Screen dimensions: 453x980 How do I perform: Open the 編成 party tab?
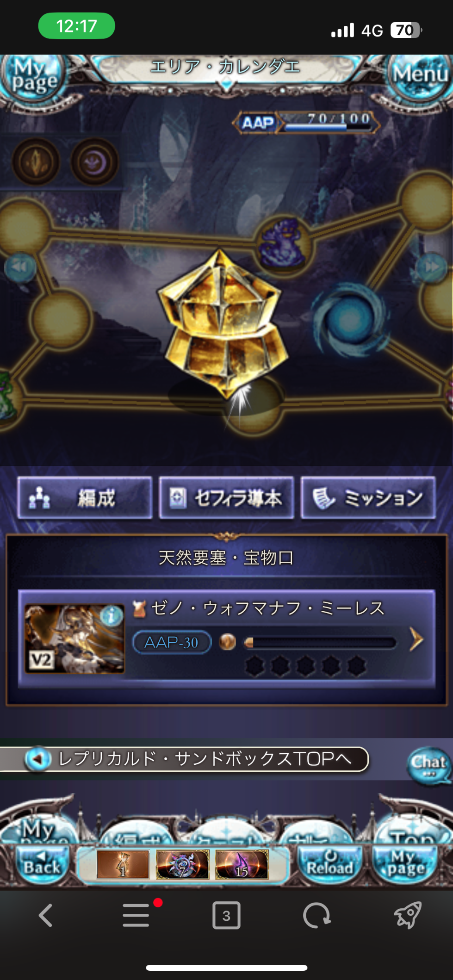pos(85,498)
